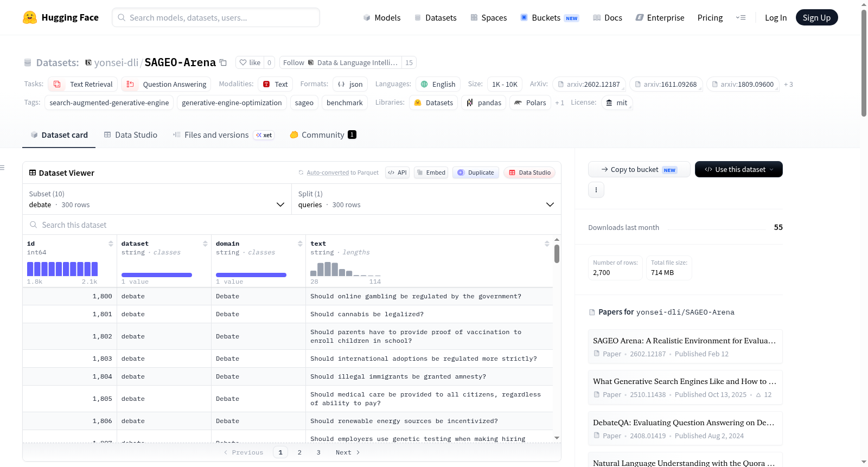Viewport: 868px width, 467px height.
Task: Open Data Studio from viewer header
Action: [529, 172]
